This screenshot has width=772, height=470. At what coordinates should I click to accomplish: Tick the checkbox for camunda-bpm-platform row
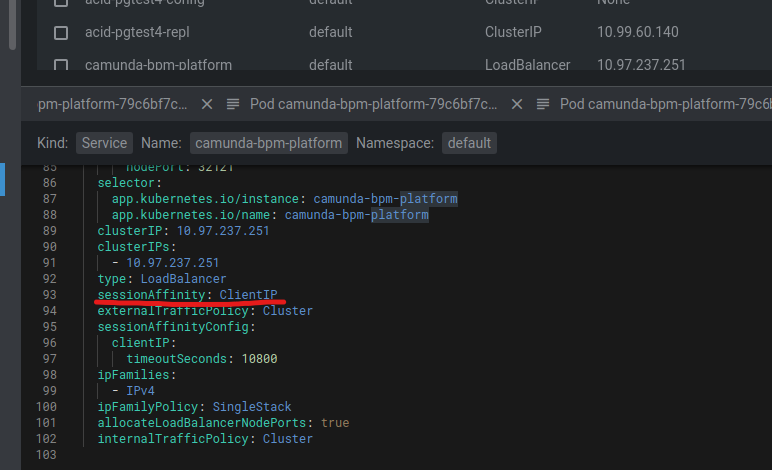coord(61,65)
